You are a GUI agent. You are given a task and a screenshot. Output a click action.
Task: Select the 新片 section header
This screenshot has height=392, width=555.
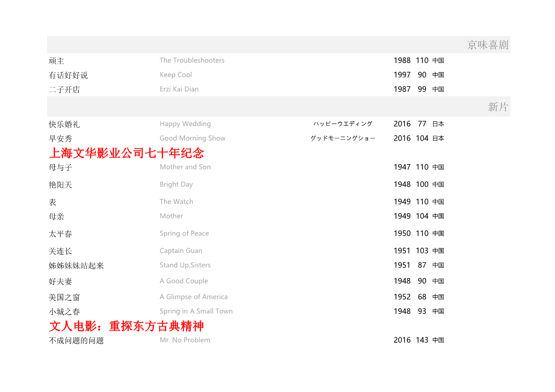(x=498, y=107)
